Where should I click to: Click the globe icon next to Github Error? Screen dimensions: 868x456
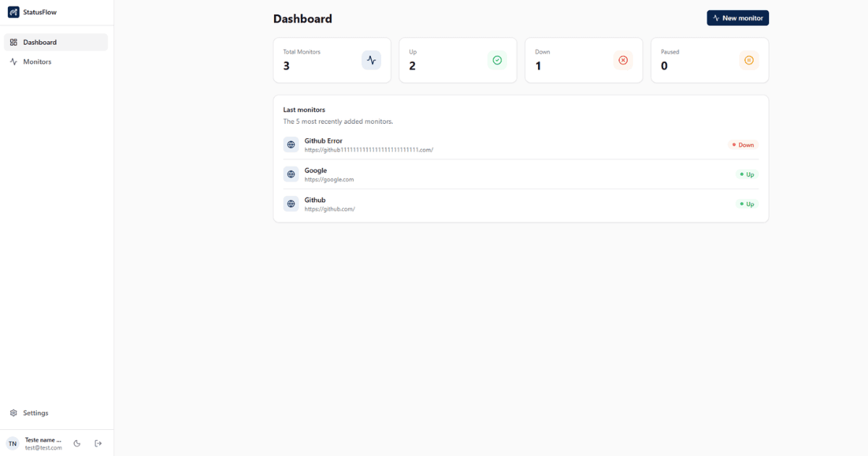coord(291,145)
